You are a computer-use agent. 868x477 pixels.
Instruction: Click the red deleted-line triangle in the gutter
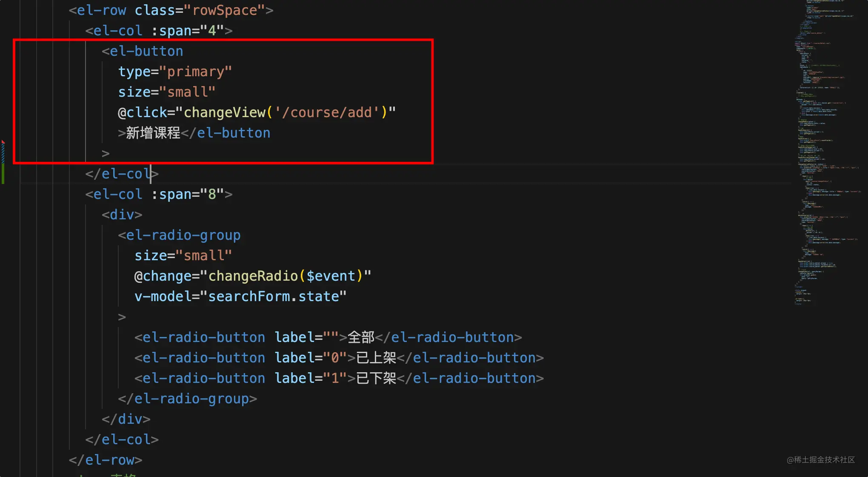[3, 142]
